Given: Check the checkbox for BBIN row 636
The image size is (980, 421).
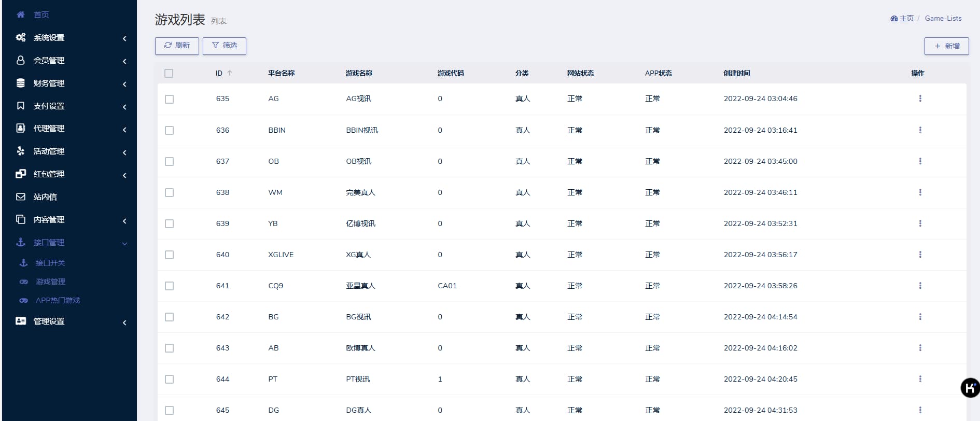Looking at the screenshot, I should [169, 131].
